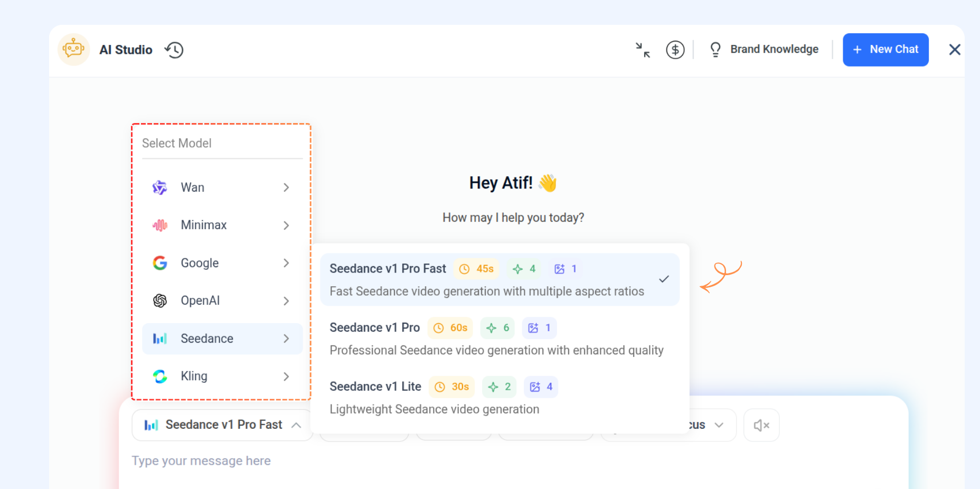Expand chevron next to Wan
The height and width of the screenshot is (489, 980).
tap(286, 187)
